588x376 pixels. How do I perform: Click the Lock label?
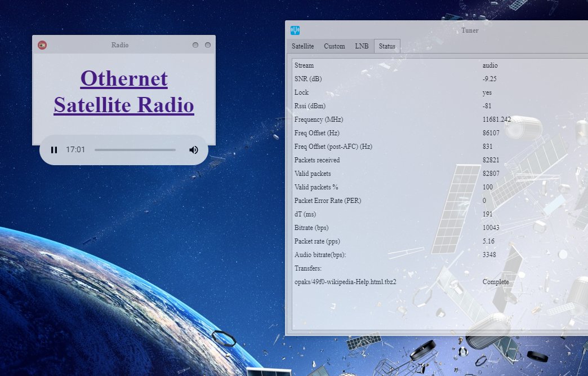pos(301,92)
